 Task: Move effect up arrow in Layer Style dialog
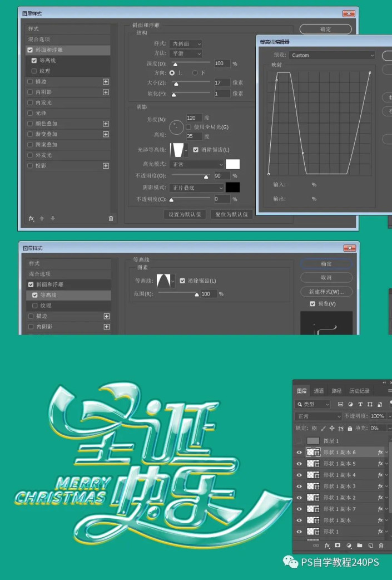click(42, 218)
